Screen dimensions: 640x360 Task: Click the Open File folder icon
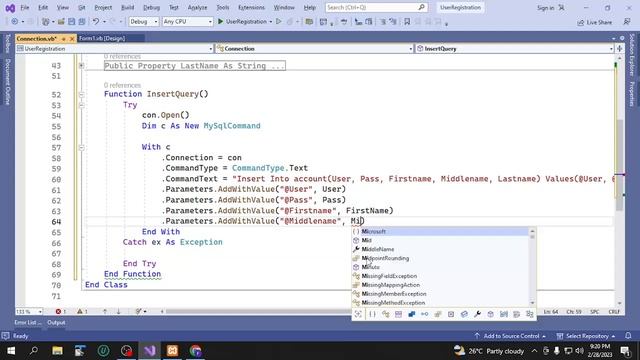(x=61, y=22)
